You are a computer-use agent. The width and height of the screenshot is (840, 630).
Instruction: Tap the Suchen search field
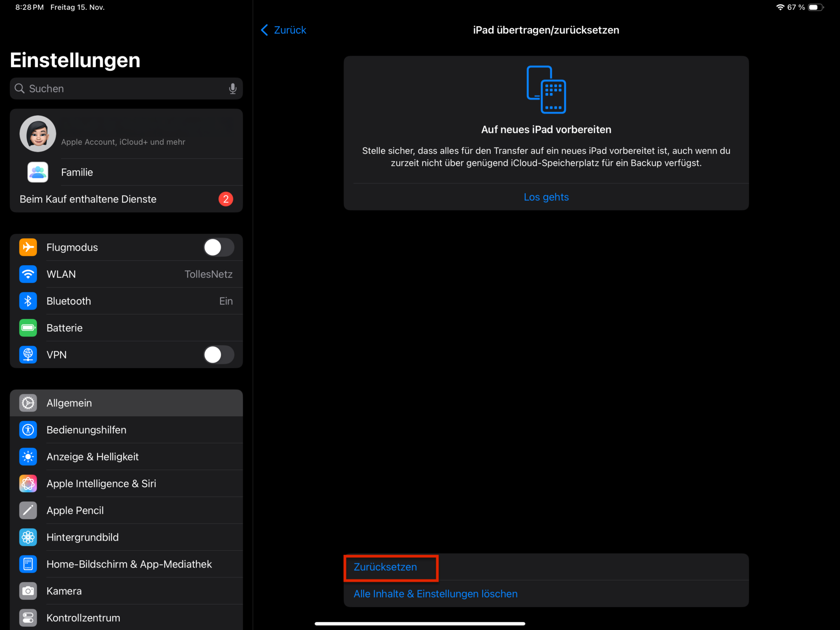tap(126, 89)
